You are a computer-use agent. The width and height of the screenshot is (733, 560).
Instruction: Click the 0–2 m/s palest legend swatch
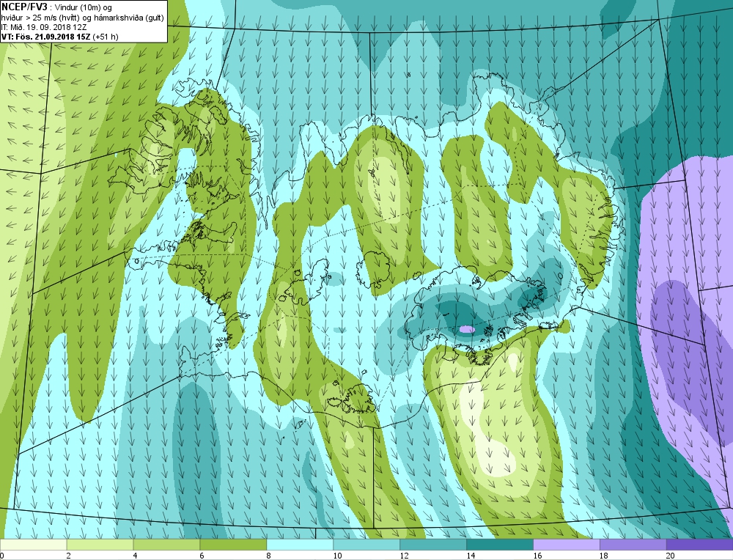pos(33,545)
